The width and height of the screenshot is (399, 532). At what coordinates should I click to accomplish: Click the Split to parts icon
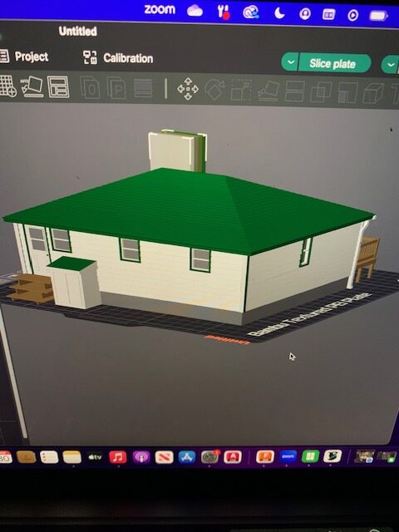pyautogui.click(x=116, y=88)
